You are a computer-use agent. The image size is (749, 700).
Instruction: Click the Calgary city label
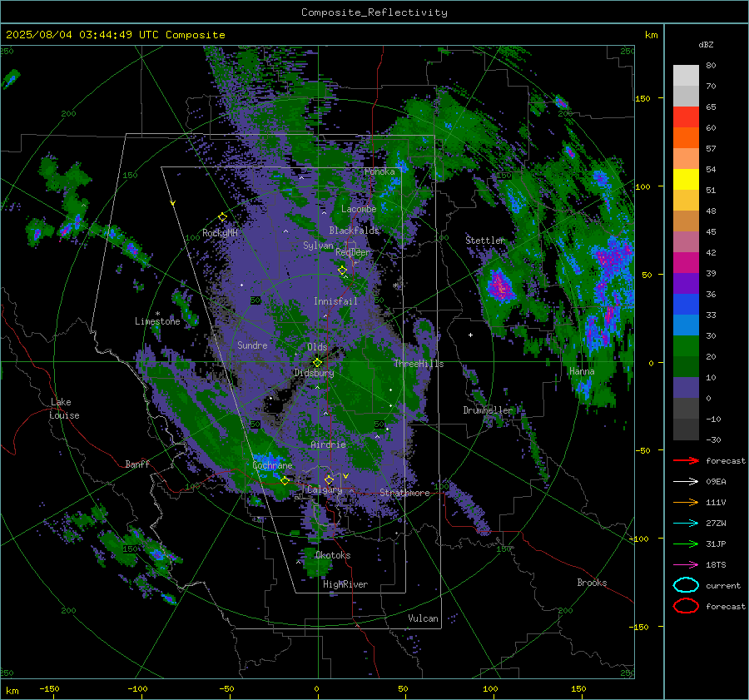[x=325, y=489]
